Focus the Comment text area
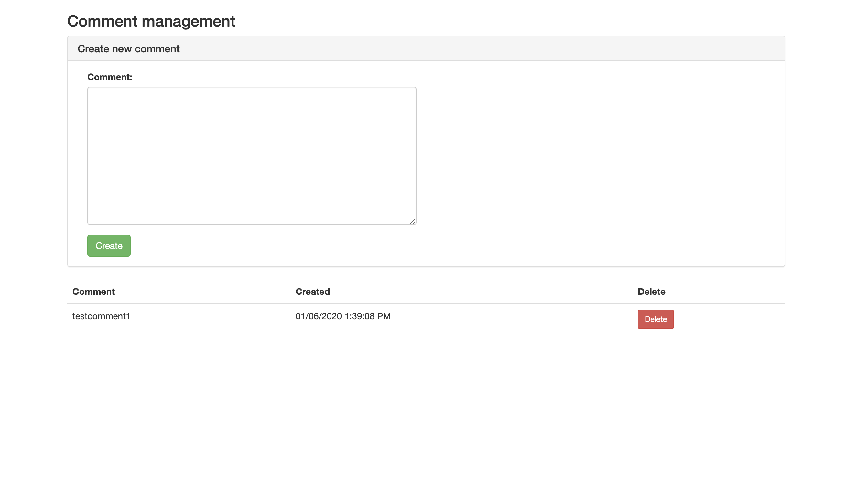Viewport: 868px width, 490px height. (252, 155)
